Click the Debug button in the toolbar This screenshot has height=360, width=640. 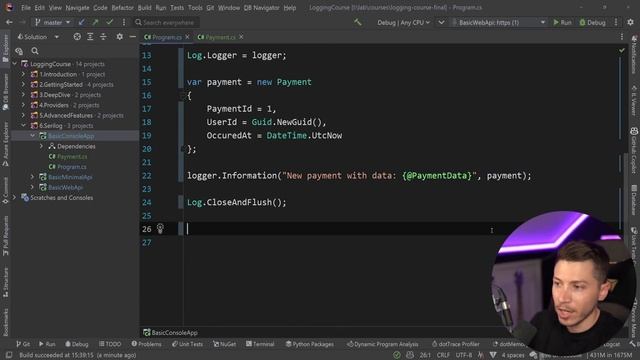tap(592, 22)
